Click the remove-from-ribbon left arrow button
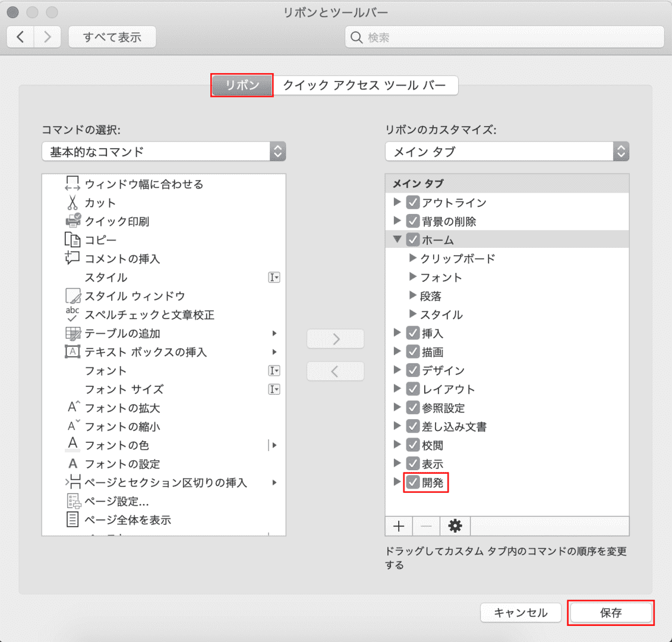 tap(336, 372)
